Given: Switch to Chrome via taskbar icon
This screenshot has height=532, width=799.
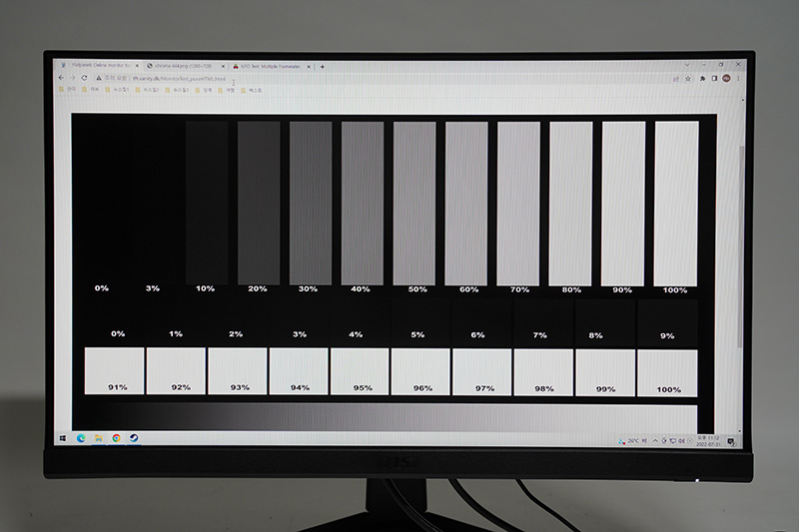Looking at the screenshot, I should pyautogui.click(x=116, y=438).
